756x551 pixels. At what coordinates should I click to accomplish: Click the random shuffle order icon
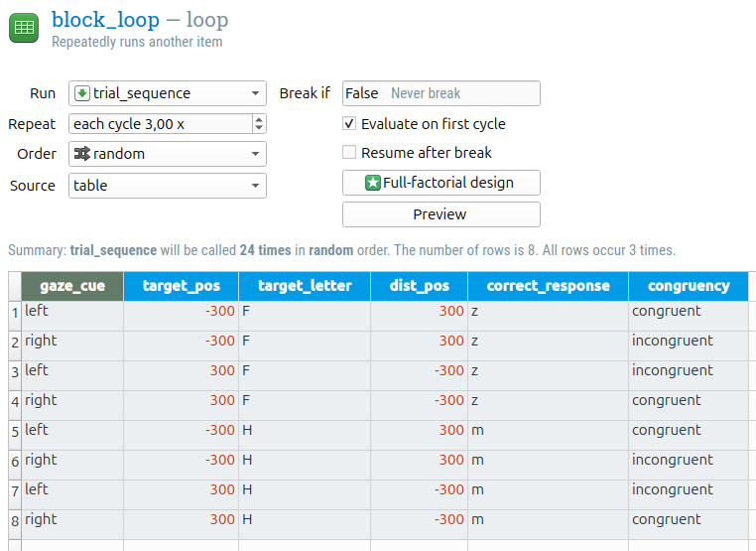[x=82, y=154]
